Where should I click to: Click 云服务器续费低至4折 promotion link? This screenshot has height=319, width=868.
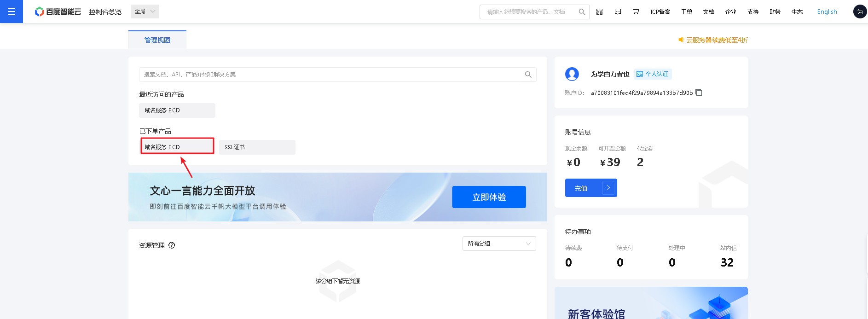[x=717, y=40]
